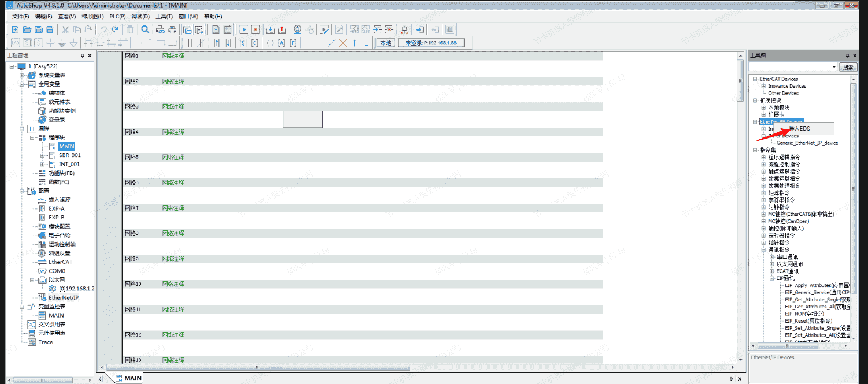Viewport: 868px width, 384px height.
Task: Open the PLC(P) menu
Action: pos(117,16)
